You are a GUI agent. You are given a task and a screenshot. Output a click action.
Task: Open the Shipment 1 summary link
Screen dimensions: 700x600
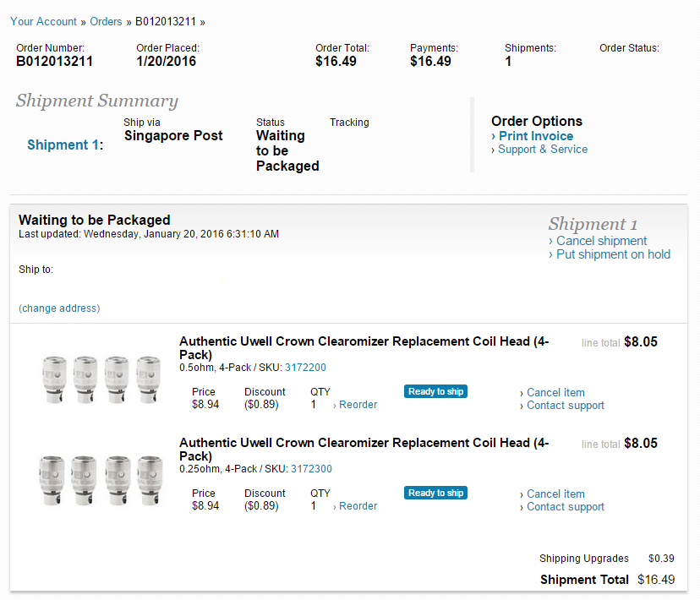[x=63, y=145]
